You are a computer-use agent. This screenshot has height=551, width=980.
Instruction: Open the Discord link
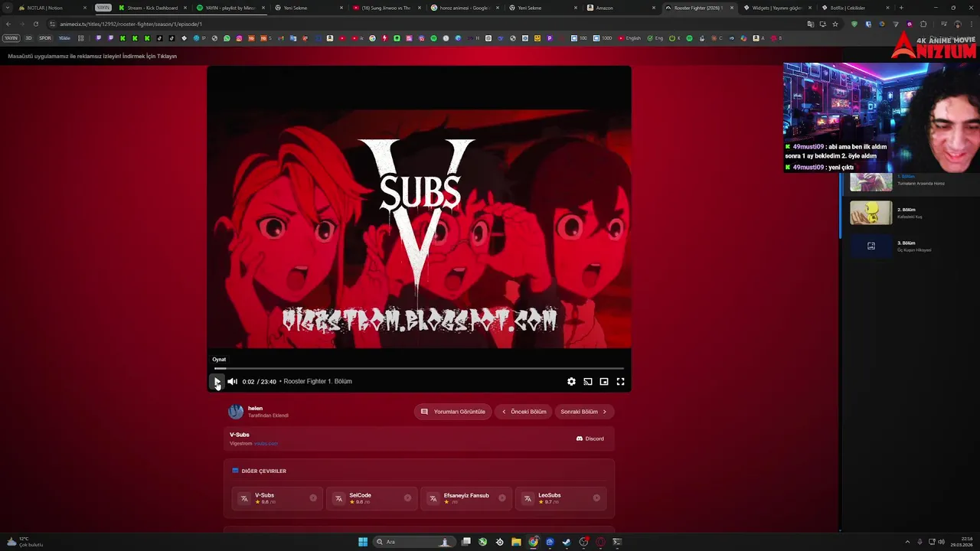(590, 439)
